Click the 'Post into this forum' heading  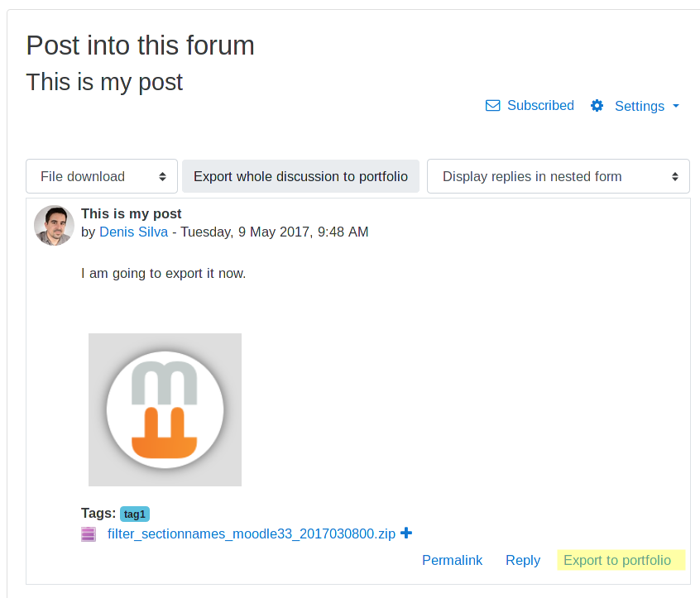(140, 45)
